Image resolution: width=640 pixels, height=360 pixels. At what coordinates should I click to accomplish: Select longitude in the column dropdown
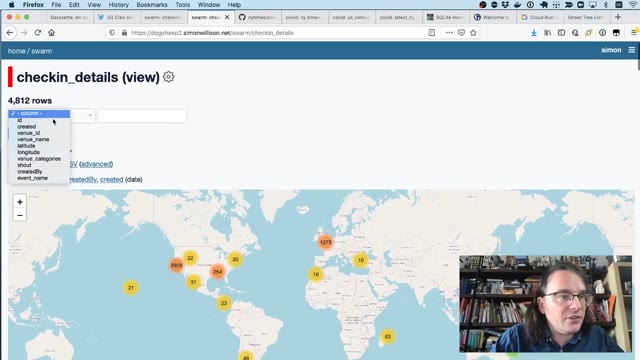click(39, 152)
